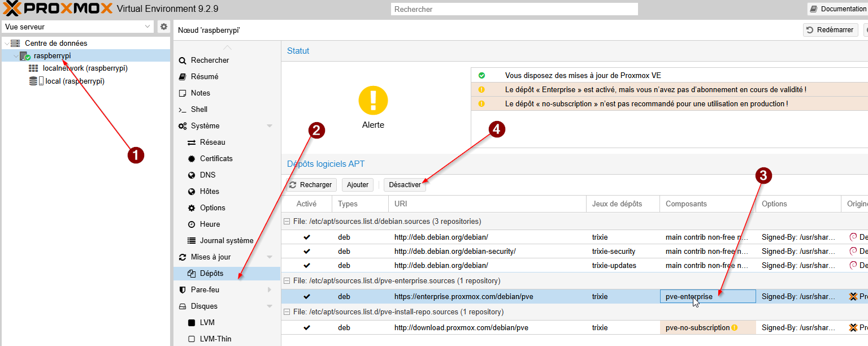Screen dimensions: 868x346
Task: Click the Ajouter button
Action: (358, 185)
